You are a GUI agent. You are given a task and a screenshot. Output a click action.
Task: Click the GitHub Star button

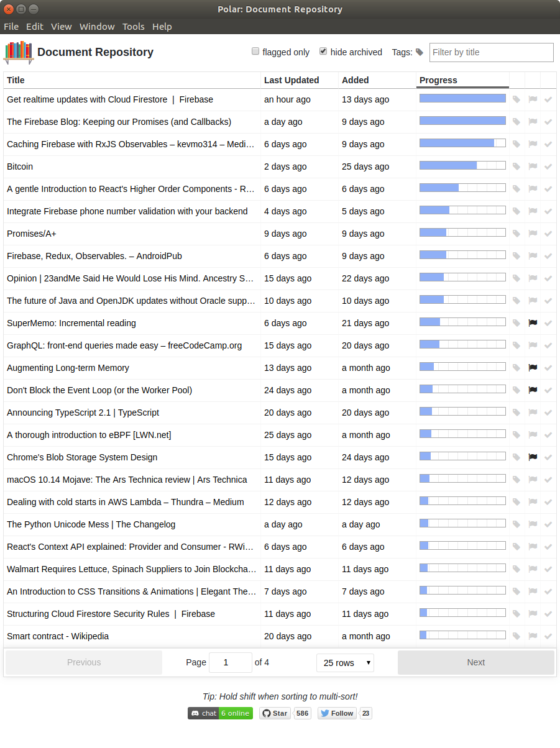coord(275,713)
